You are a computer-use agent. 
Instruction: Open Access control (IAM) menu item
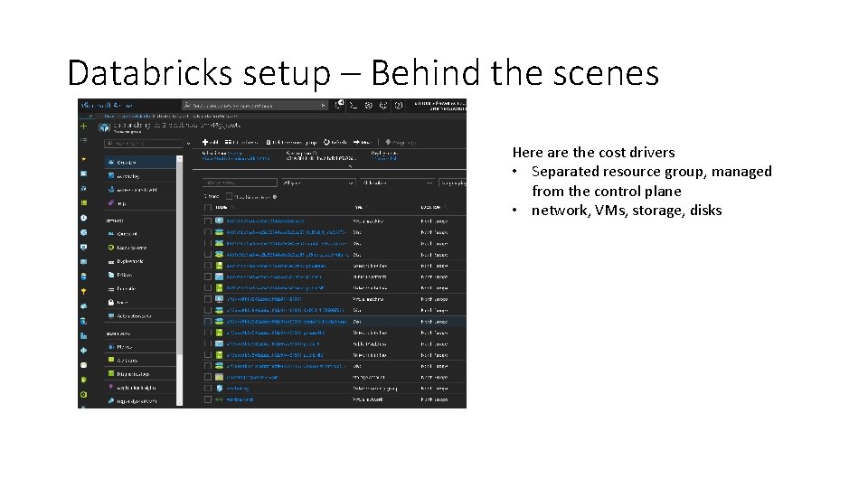(140, 190)
